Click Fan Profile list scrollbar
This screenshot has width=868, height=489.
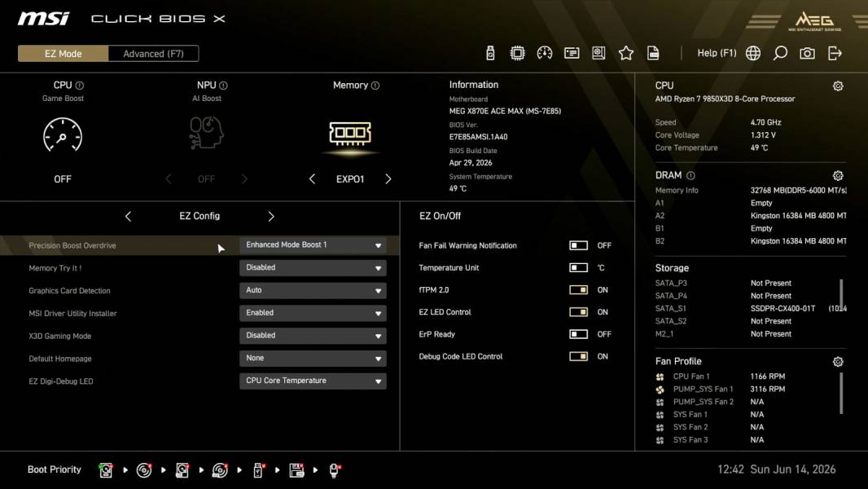[841, 393]
